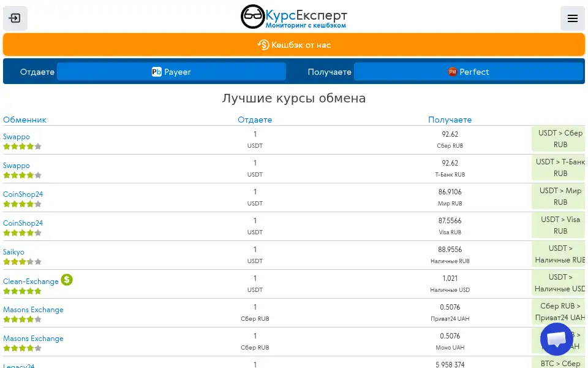The width and height of the screenshot is (588, 368).
Task: Click the Мониторинг с кешбэком tagline
Action: coord(306,26)
